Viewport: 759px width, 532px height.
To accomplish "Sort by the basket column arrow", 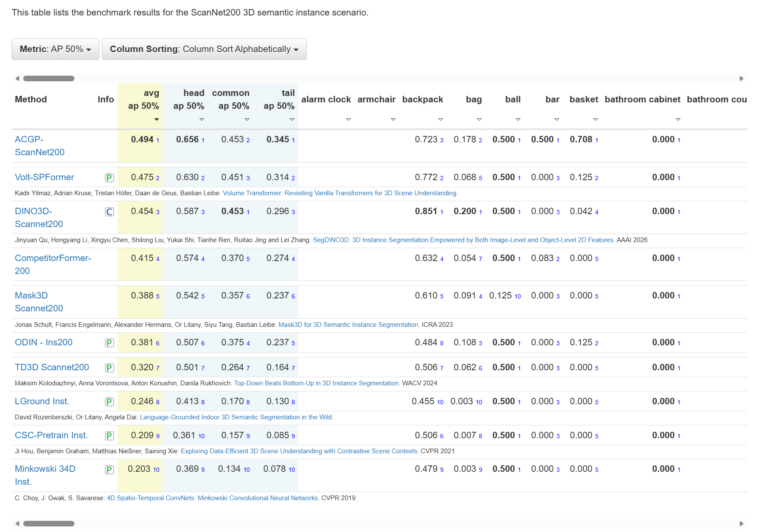I will 595,119.
